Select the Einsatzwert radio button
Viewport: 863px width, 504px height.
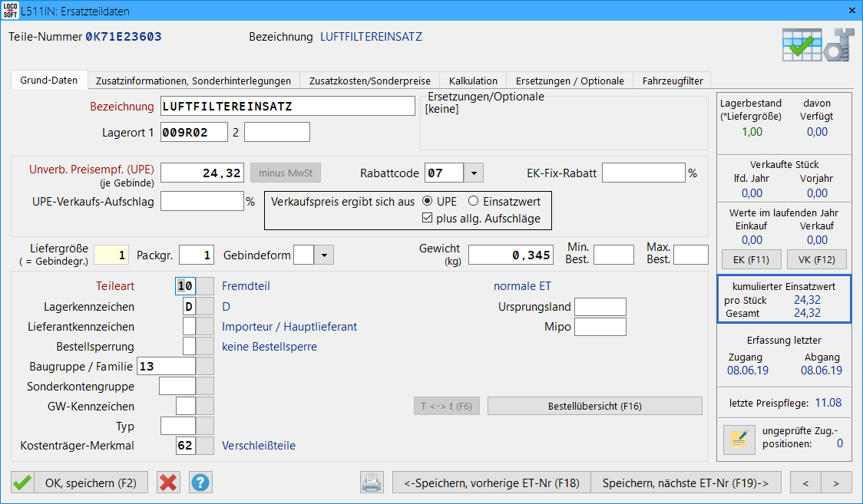click(x=473, y=202)
